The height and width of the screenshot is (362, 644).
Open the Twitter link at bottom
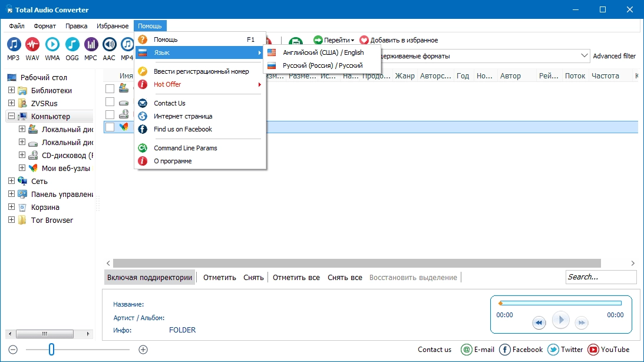[565, 350]
